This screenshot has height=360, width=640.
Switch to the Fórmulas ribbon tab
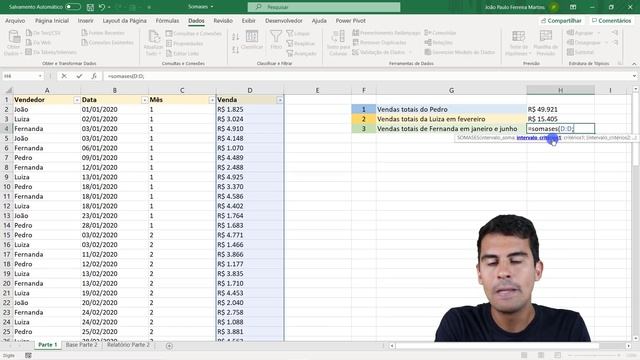[167, 20]
